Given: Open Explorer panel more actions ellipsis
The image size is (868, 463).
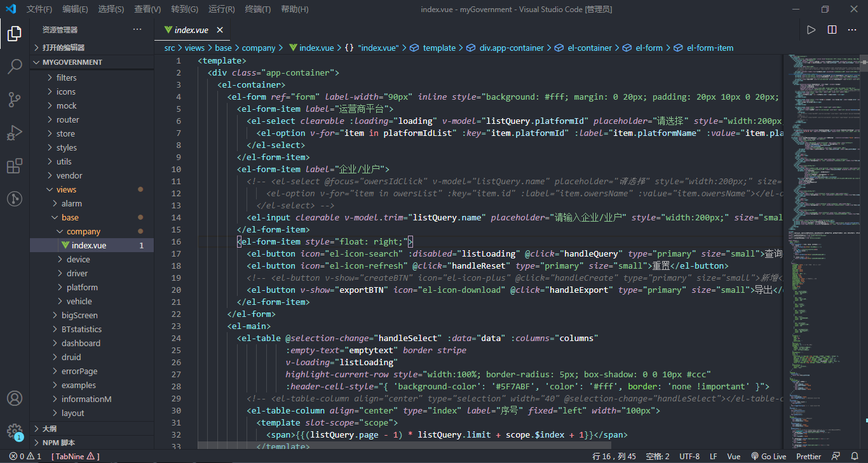Looking at the screenshot, I should (x=137, y=30).
